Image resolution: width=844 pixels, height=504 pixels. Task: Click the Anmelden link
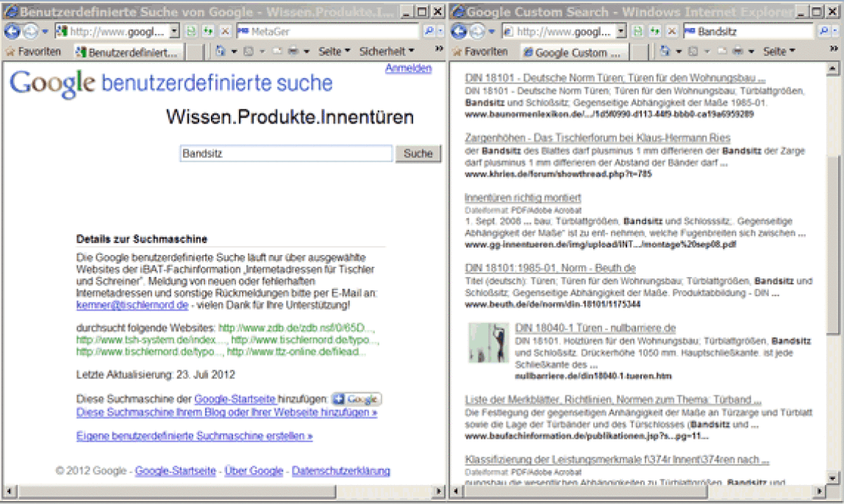click(x=409, y=68)
